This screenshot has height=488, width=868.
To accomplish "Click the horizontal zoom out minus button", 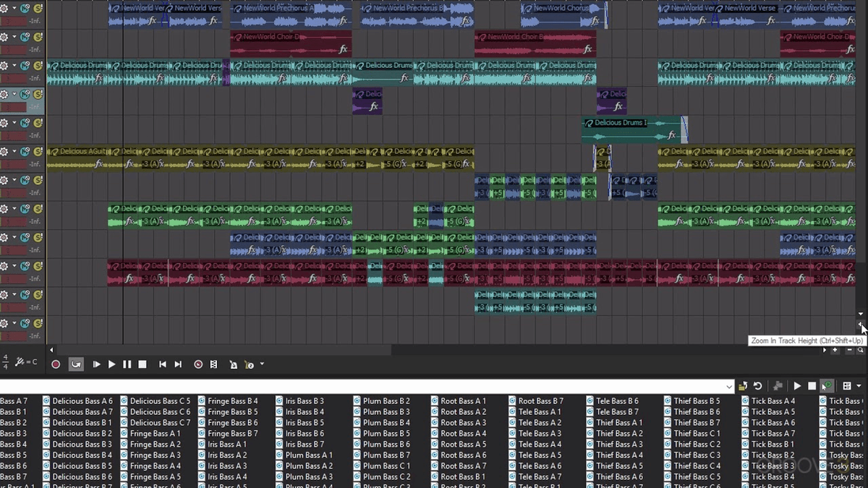I will [x=849, y=350].
